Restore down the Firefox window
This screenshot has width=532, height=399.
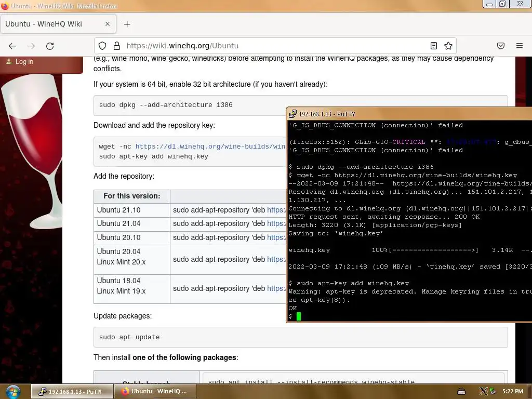502,4
